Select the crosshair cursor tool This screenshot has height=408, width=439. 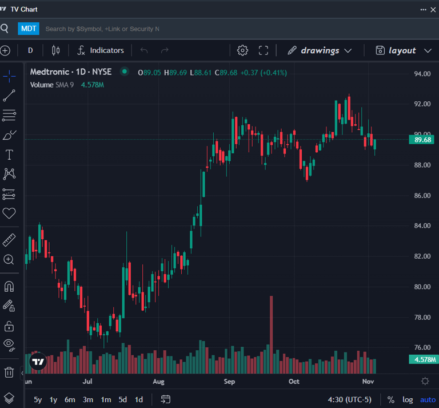click(9, 76)
